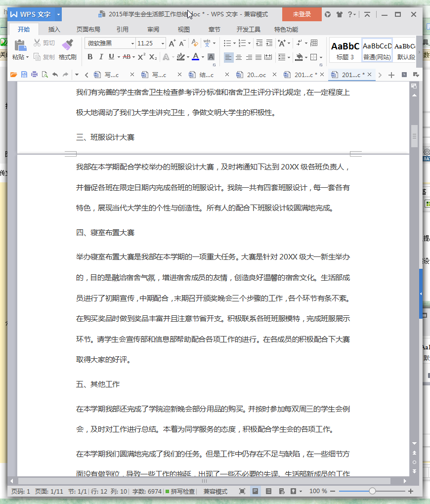Undo the last action
The height and width of the screenshot is (504, 430).
pyautogui.click(x=55, y=75)
